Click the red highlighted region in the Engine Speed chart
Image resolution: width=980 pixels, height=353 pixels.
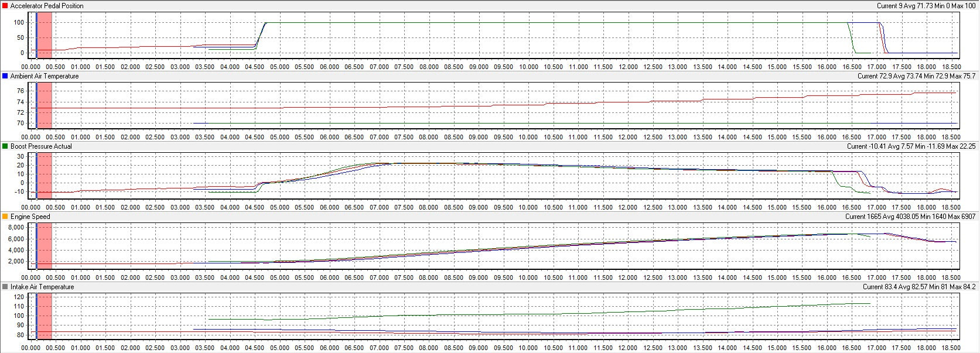point(45,246)
